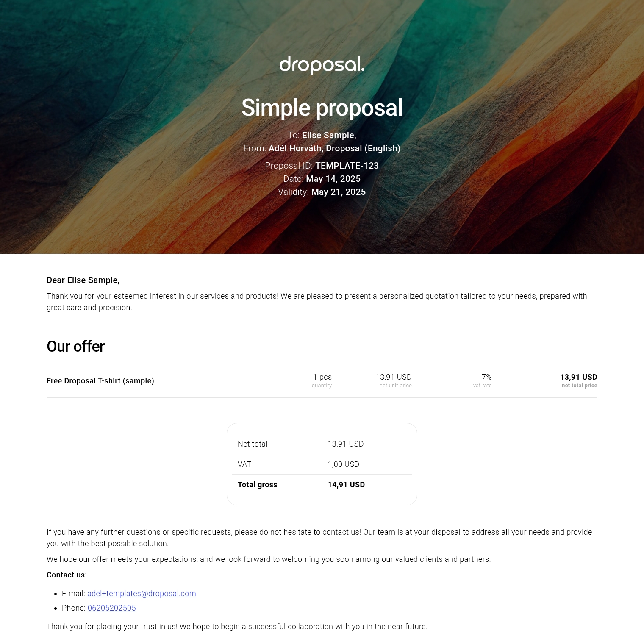Click the 1 pcs quantity value
The image size is (644, 644).
(x=322, y=377)
